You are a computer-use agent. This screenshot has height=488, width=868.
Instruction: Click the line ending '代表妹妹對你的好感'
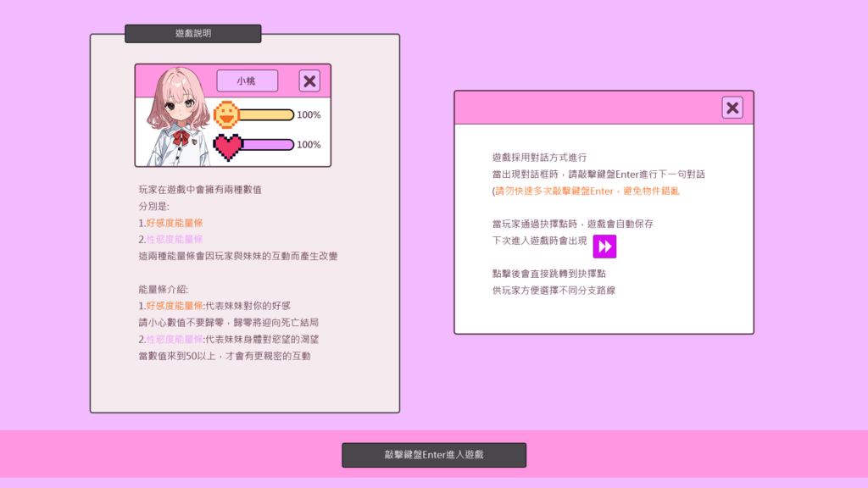point(214,306)
